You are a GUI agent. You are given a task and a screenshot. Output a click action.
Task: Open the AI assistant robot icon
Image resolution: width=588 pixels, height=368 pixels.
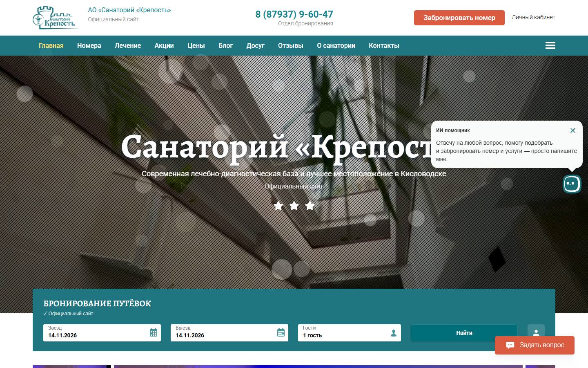click(x=572, y=184)
